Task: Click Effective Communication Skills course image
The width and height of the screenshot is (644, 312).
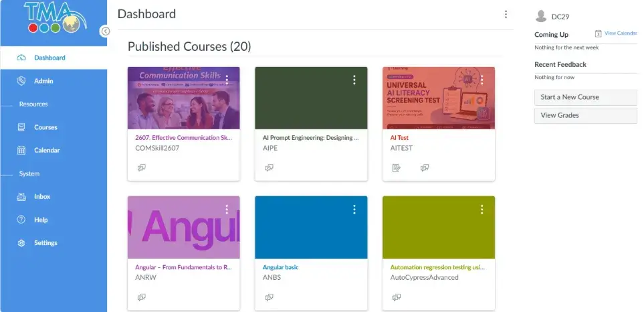Action: click(184, 98)
